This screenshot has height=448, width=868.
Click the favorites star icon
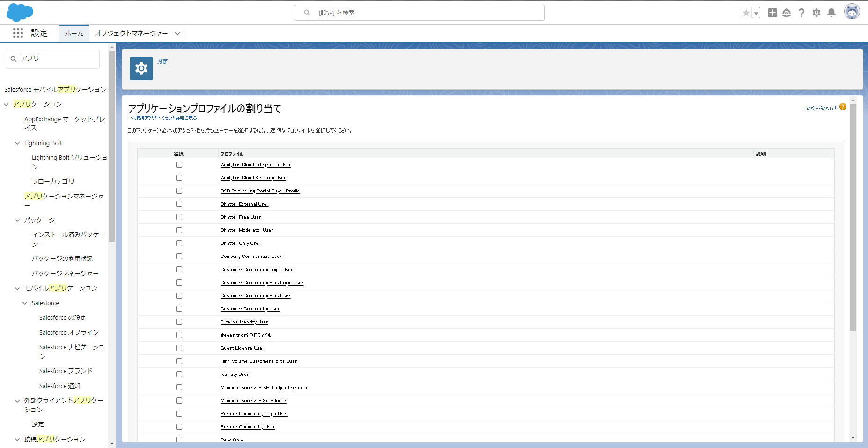746,13
